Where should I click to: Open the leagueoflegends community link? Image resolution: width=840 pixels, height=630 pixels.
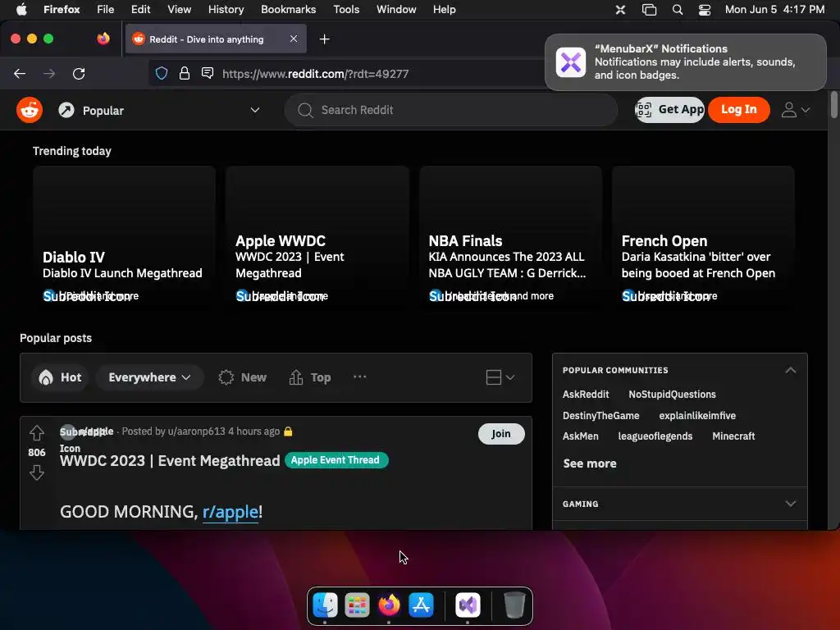pos(655,436)
